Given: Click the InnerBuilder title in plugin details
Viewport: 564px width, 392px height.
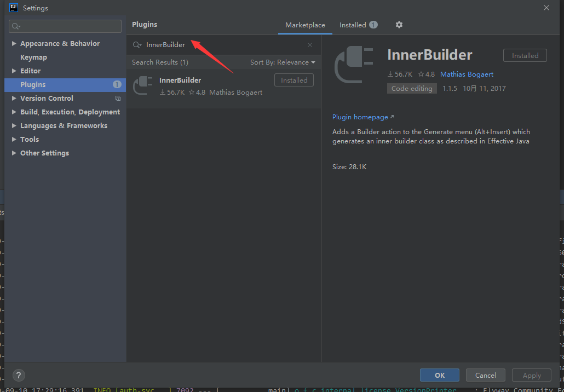Looking at the screenshot, I should coord(430,55).
